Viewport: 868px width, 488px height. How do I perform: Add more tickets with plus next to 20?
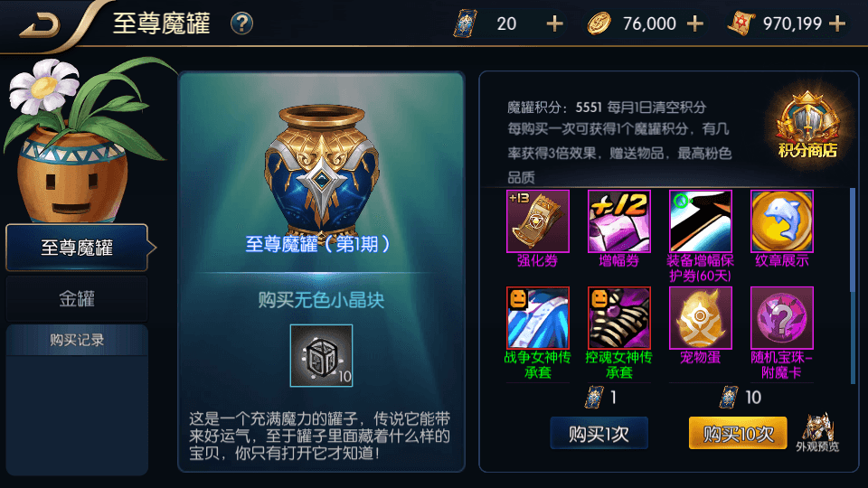click(554, 23)
